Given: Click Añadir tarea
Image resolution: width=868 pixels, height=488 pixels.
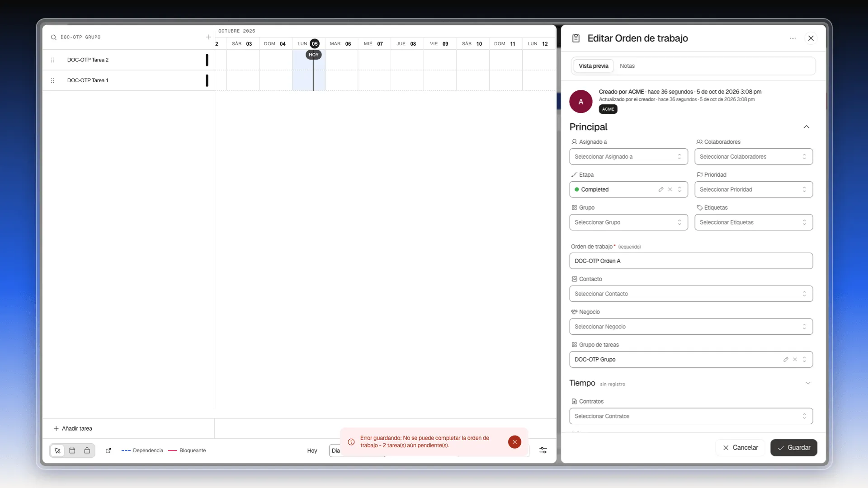Looking at the screenshot, I should [73, 428].
